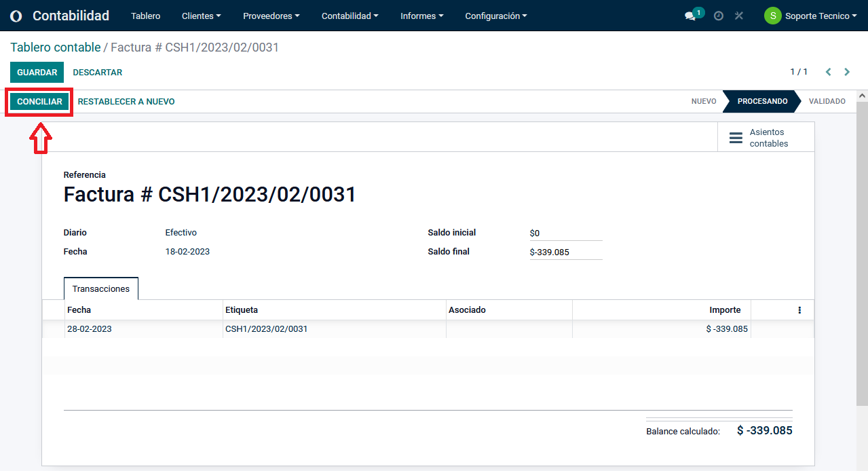Click the Saldo final input field
This screenshot has height=471, width=868.
pyautogui.click(x=565, y=252)
